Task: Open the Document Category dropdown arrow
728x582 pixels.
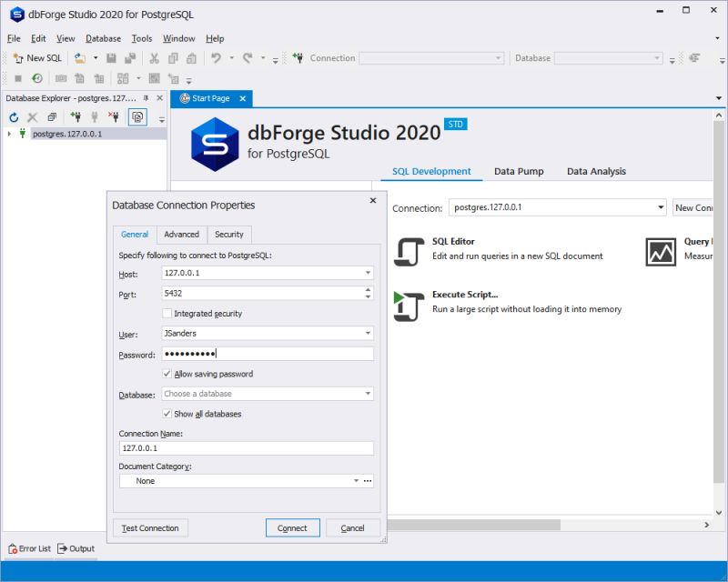Action: coord(356,481)
